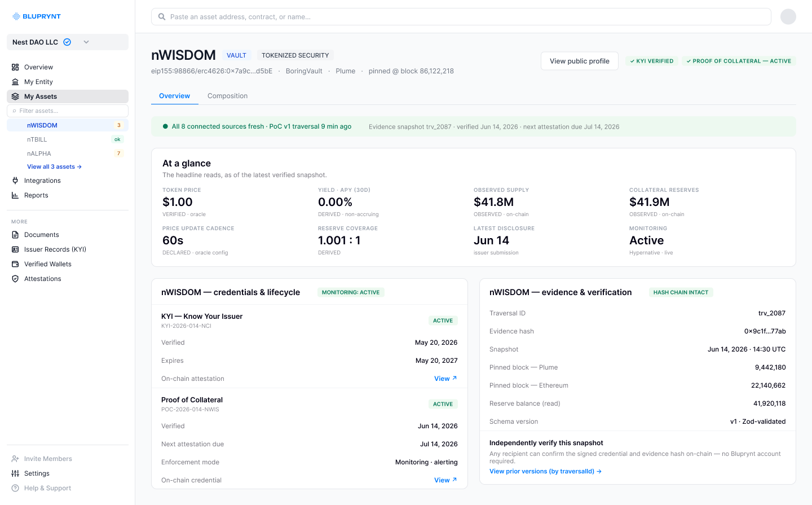Screen dimensions: 812x505
Task: Select nWISDOM in the assets list
Action: click(68, 125)
